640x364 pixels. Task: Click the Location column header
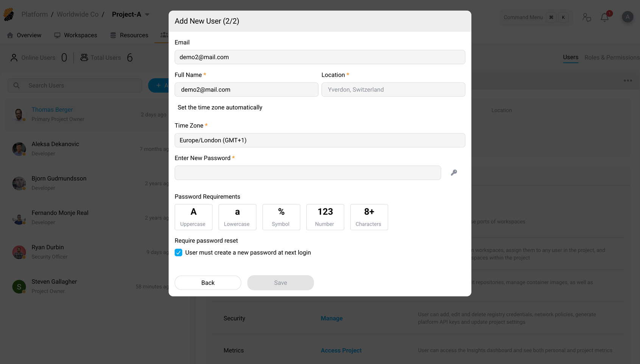(x=501, y=110)
